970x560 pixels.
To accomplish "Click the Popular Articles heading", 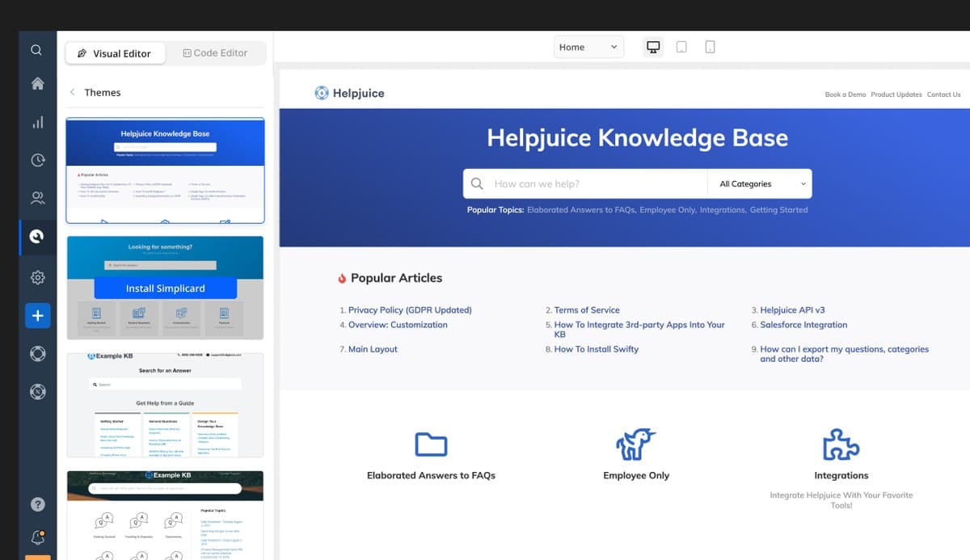I will point(396,278).
